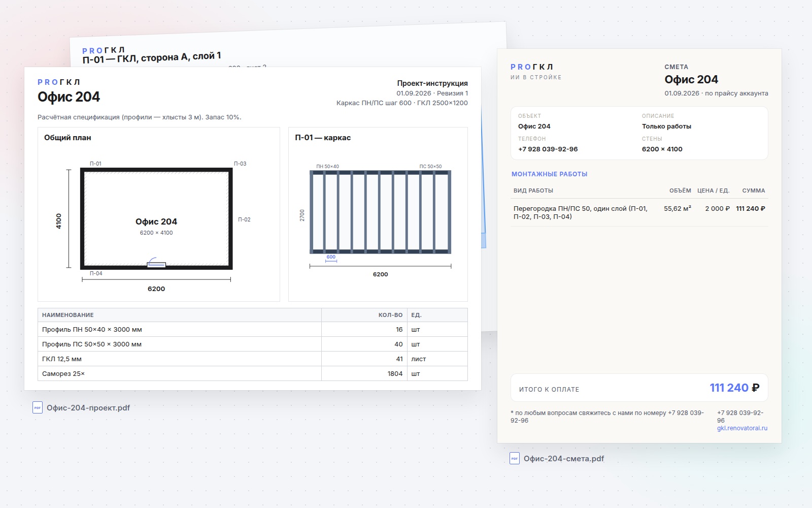
Task: Click the PDF icon beside Офис-204-проект.pdf
Action: click(38, 407)
